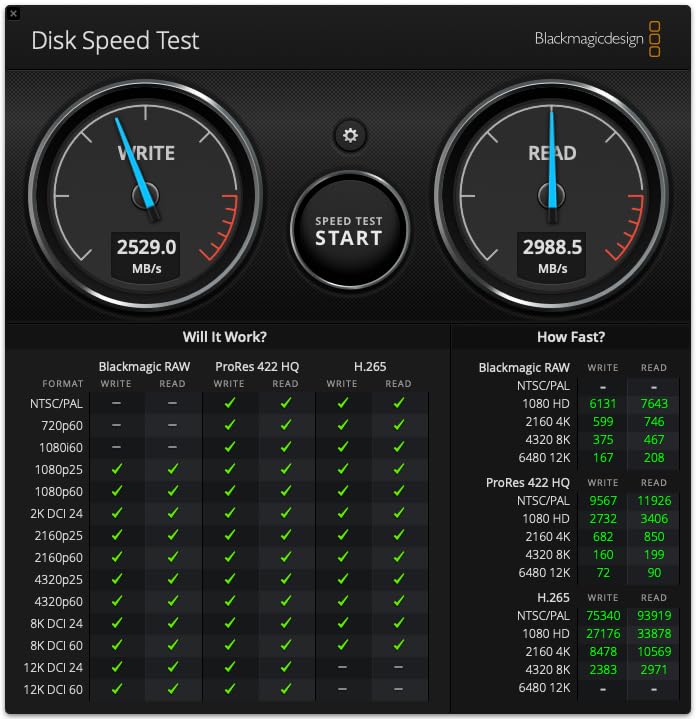This screenshot has width=696, height=719.
Task: Click the write speed 2529.0 MB/s readout
Action: coord(146,256)
